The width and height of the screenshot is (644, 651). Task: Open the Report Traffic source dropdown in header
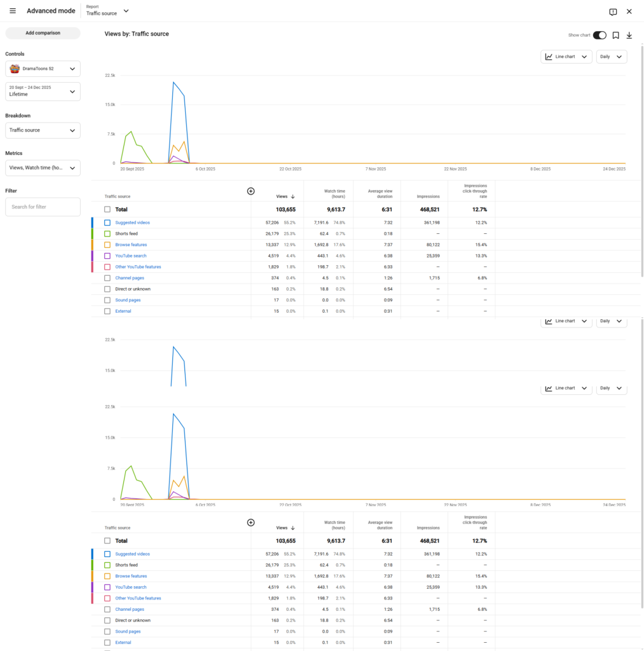[107, 11]
